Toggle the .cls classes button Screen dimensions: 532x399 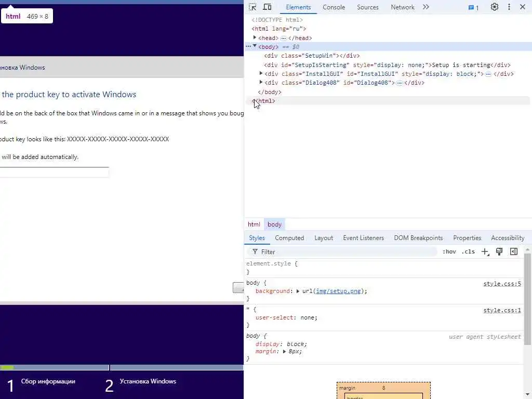coord(468,252)
